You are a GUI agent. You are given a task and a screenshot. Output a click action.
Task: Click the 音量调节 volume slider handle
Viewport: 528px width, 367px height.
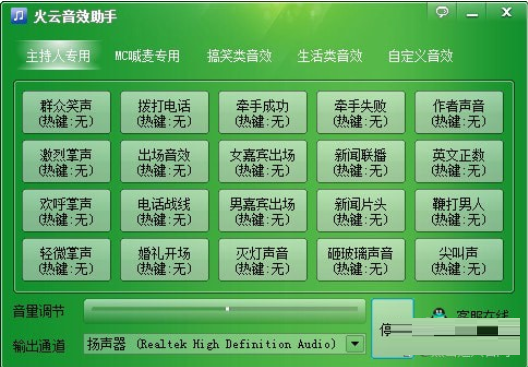click(x=227, y=309)
